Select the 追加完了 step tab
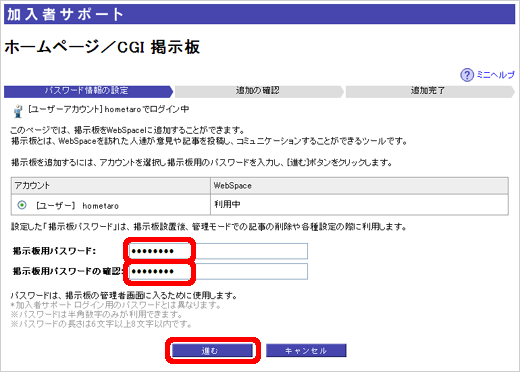 [x=430, y=91]
